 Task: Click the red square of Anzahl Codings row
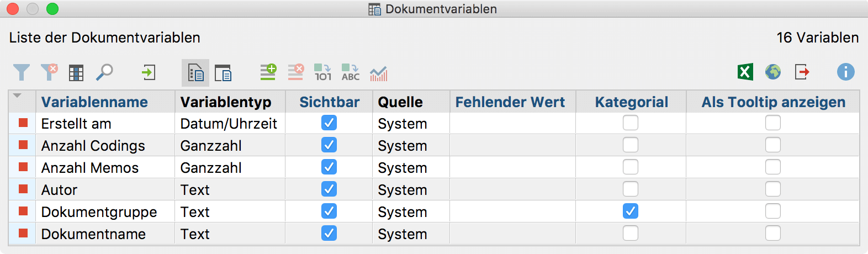[x=23, y=145]
